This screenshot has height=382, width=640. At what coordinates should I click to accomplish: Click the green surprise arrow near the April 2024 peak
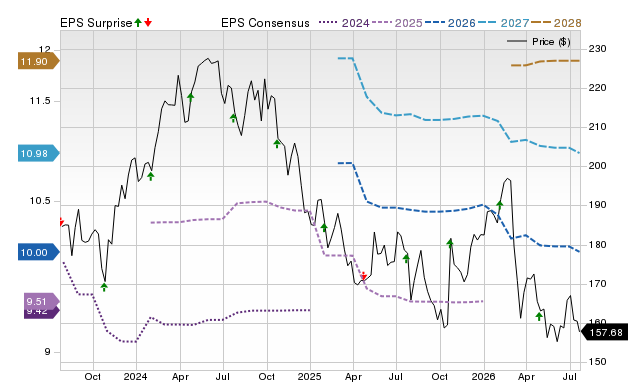click(191, 97)
